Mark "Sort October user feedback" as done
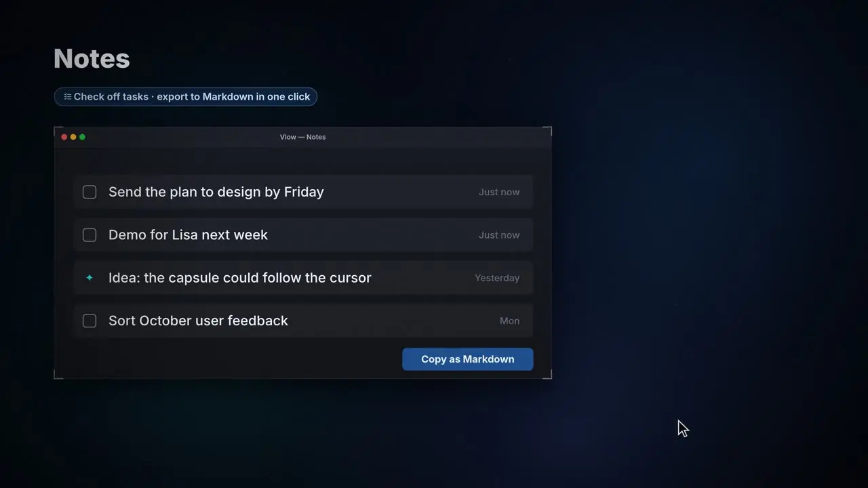This screenshot has height=488, width=868. [90, 321]
